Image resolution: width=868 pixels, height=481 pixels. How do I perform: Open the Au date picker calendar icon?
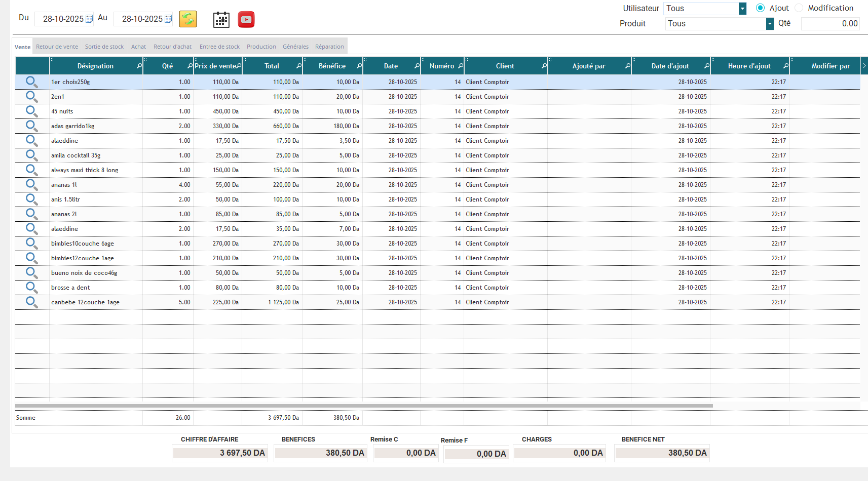tap(168, 19)
